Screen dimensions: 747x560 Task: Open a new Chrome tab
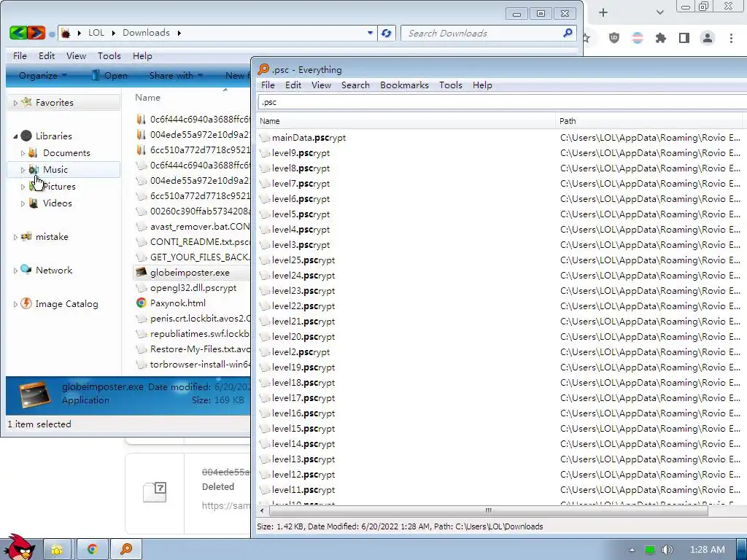pos(603,12)
